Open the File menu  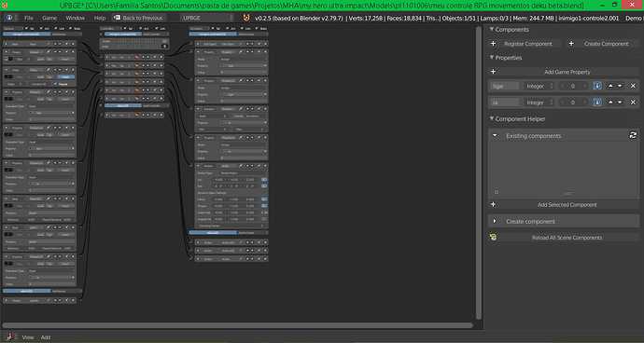pyautogui.click(x=29, y=18)
